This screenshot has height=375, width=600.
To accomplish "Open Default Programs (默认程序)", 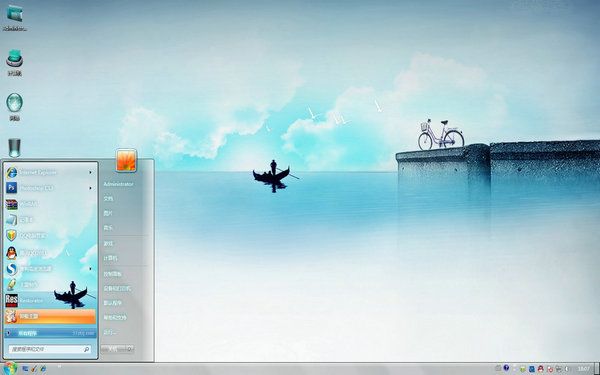I will (112, 303).
